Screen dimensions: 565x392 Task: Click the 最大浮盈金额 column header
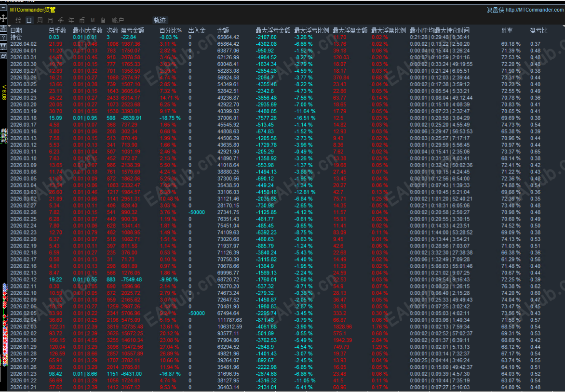click(350, 31)
